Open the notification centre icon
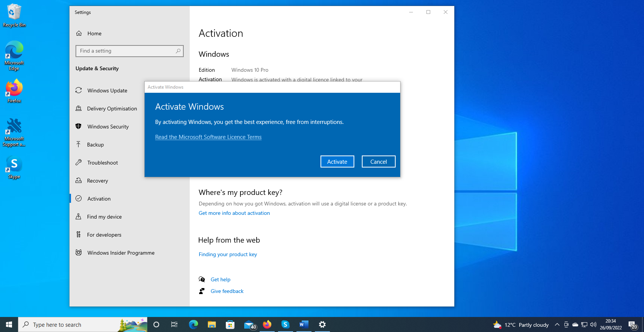This screenshot has width=644, height=332. [633, 325]
